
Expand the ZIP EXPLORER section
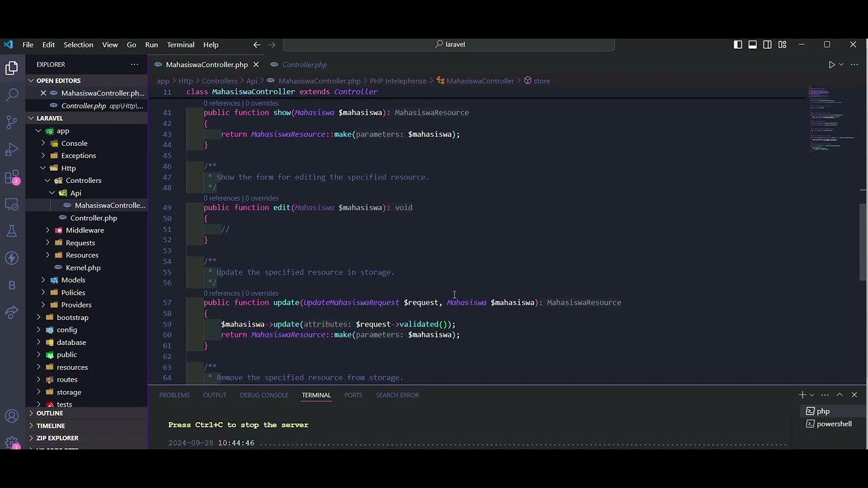pos(87,438)
